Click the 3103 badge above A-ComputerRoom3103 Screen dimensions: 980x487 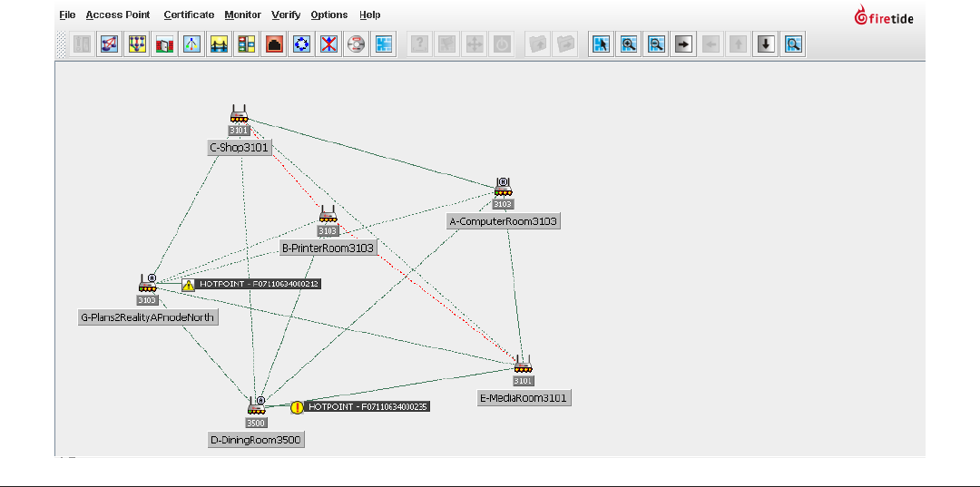coord(503,203)
